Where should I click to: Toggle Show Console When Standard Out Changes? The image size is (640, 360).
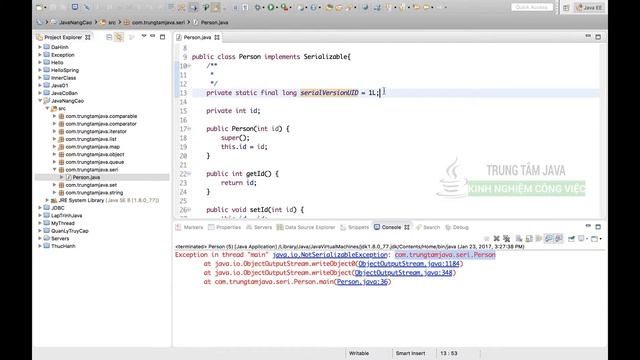coord(549,239)
